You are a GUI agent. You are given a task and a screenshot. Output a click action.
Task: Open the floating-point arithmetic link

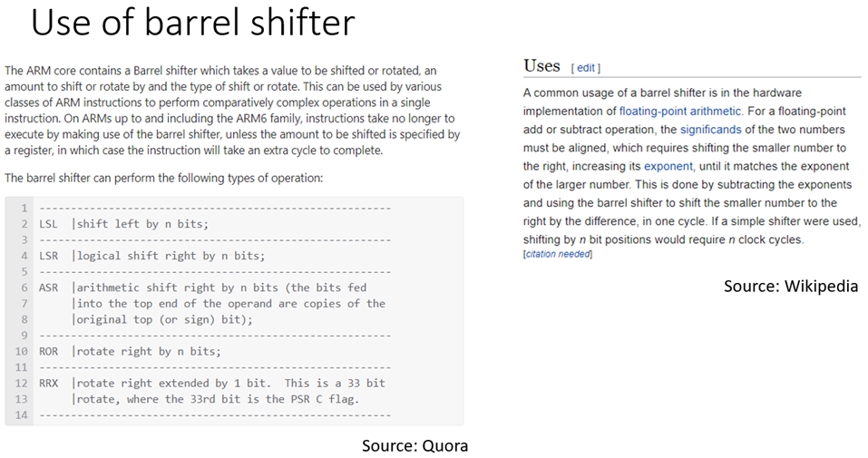click(x=680, y=112)
